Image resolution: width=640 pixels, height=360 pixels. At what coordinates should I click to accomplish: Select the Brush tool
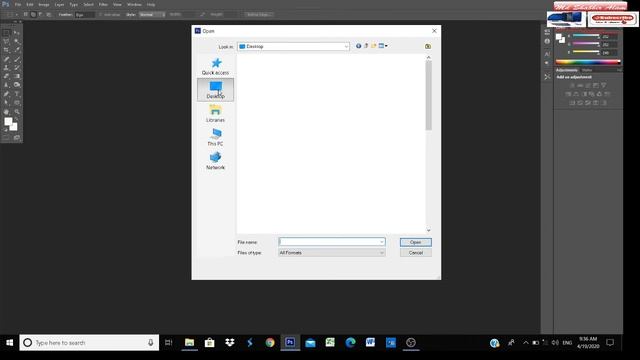tap(17, 59)
